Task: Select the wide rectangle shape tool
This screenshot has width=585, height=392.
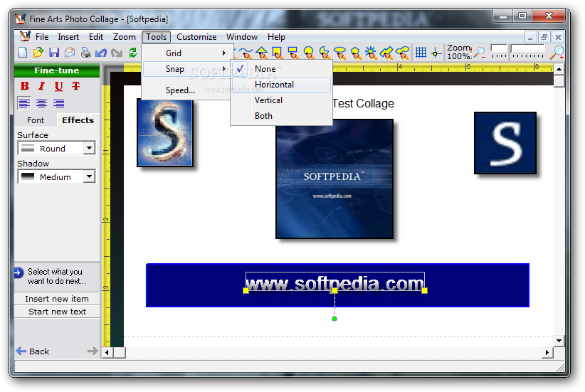Action: [x=293, y=53]
